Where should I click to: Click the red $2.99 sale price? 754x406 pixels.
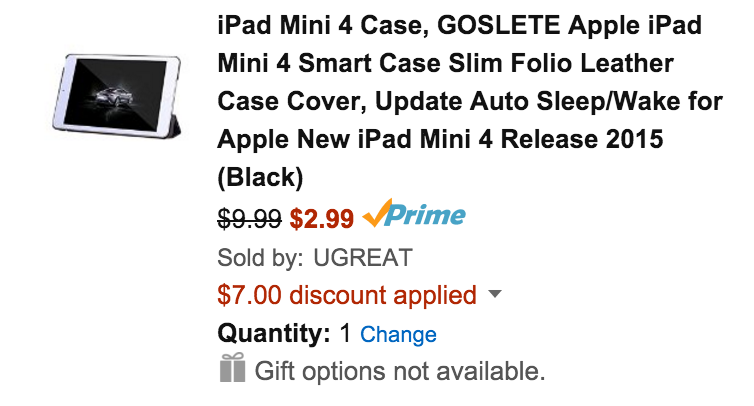322,219
